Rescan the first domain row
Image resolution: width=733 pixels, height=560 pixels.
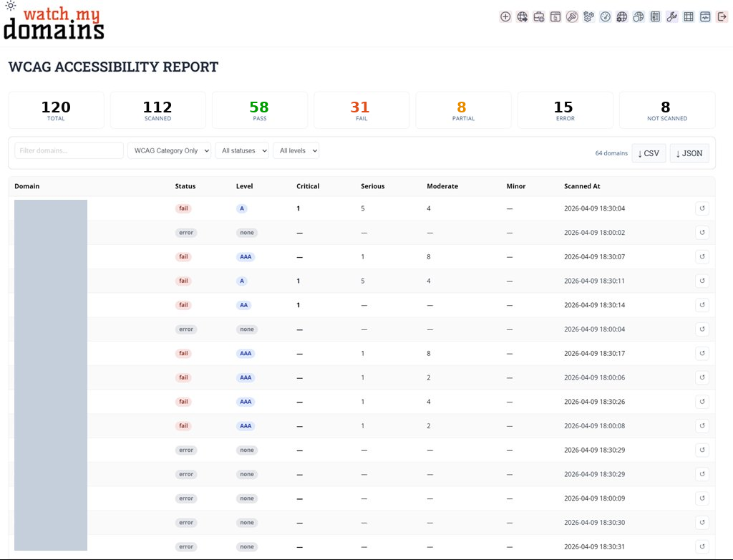[702, 208]
